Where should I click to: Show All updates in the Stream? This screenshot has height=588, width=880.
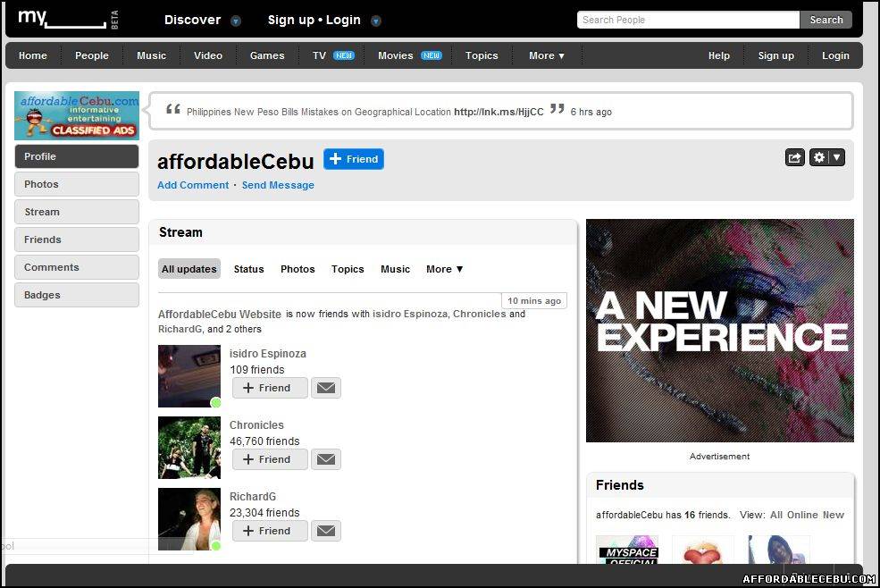(x=189, y=269)
